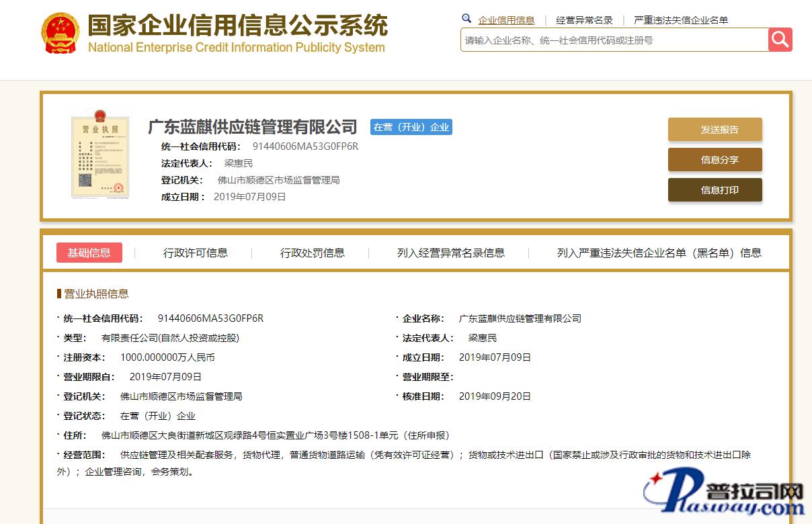Open the 行政处罚信息 tab
The width and height of the screenshot is (812, 524).
pos(312,253)
